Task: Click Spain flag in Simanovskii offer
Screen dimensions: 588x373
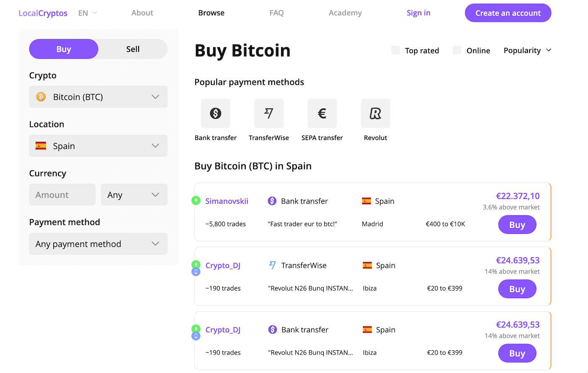Action: [367, 201]
